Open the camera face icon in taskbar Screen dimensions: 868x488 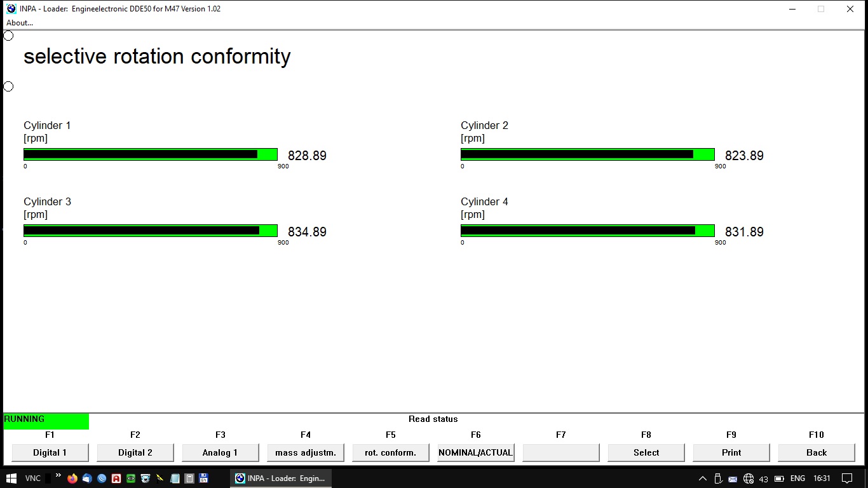(x=146, y=478)
